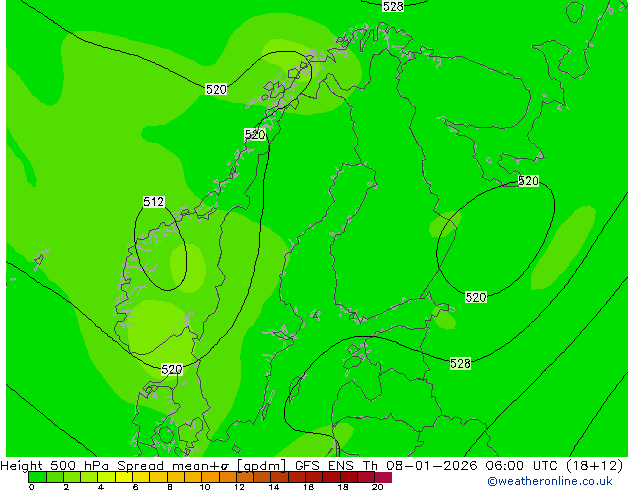Image resolution: width=634 pixels, height=490 pixels.
Task: Click the dark red legend swatch just after 18
Action: point(349,477)
